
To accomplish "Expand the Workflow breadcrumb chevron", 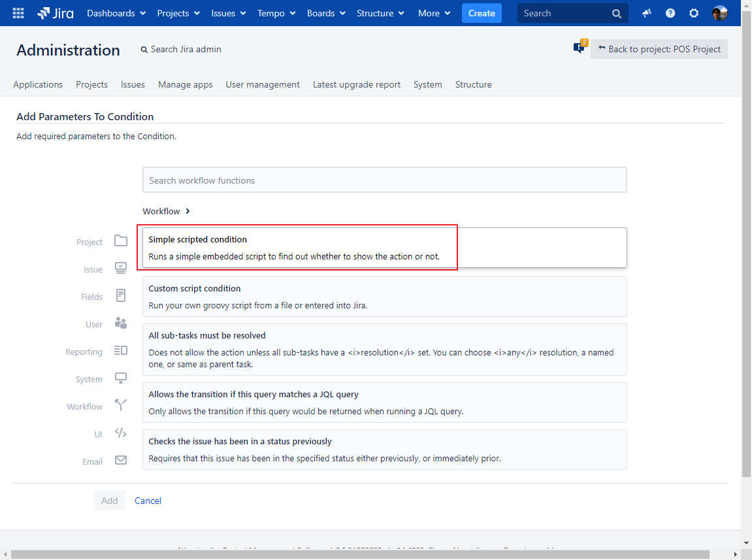I will tap(188, 211).
